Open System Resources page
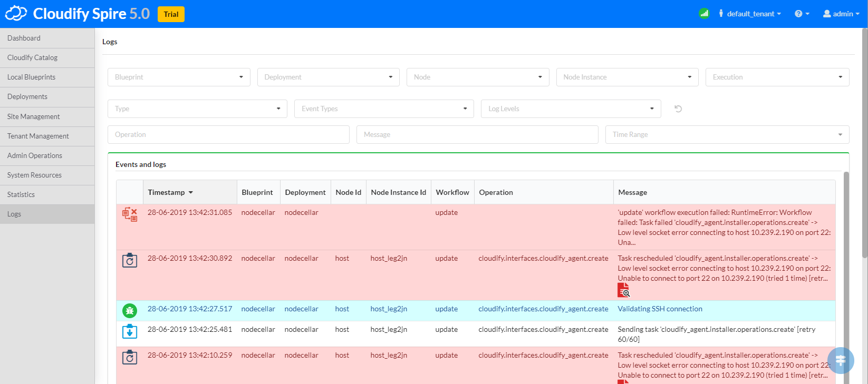This screenshot has width=868, height=384. tap(47, 175)
